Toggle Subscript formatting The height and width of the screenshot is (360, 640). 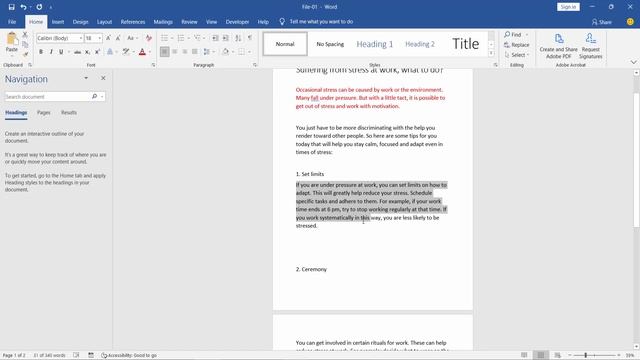point(87,52)
